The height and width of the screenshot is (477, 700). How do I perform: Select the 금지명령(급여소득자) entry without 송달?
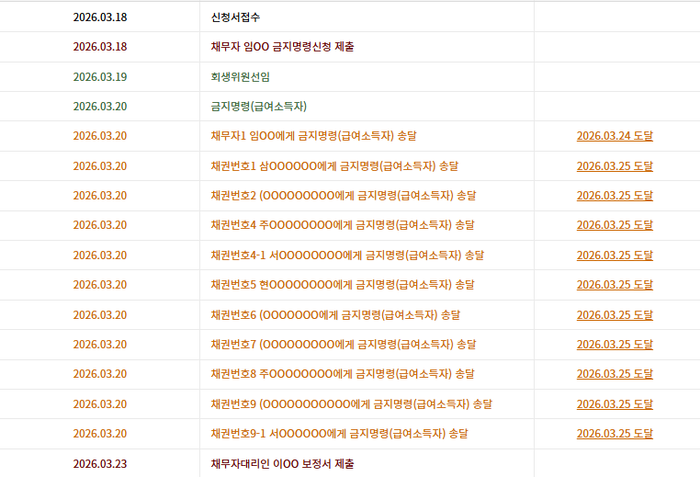(258, 106)
